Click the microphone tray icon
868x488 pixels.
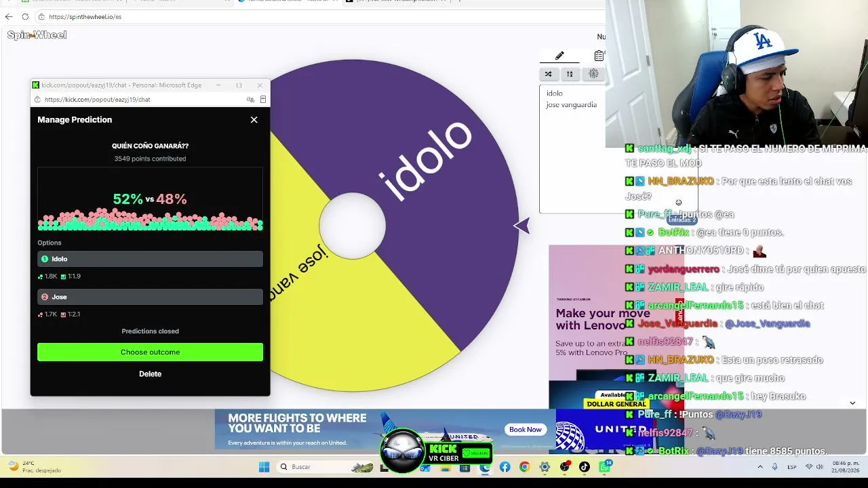pos(775,467)
